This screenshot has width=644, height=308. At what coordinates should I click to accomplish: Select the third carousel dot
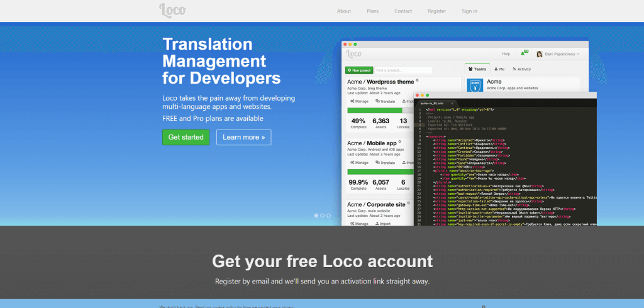click(328, 215)
